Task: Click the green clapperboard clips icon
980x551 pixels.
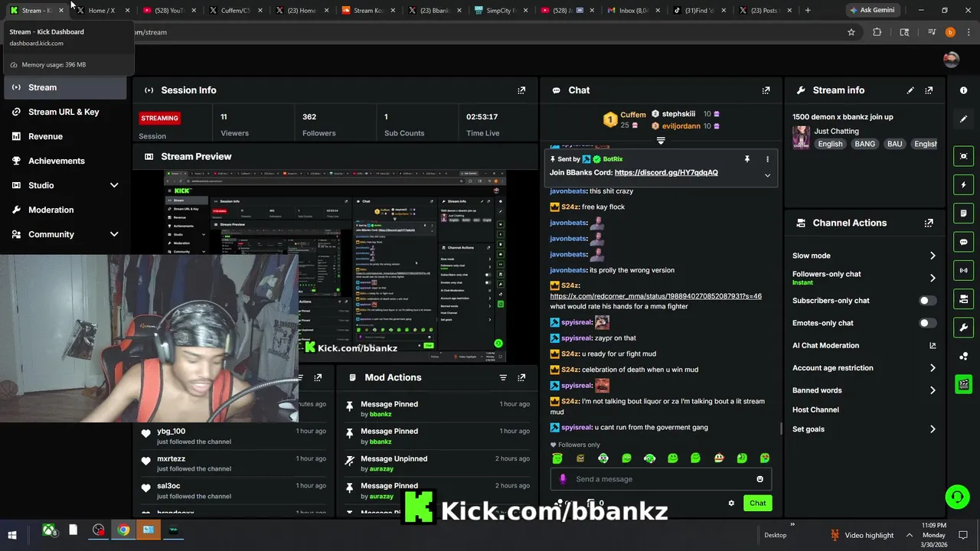Action: pos(963,384)
